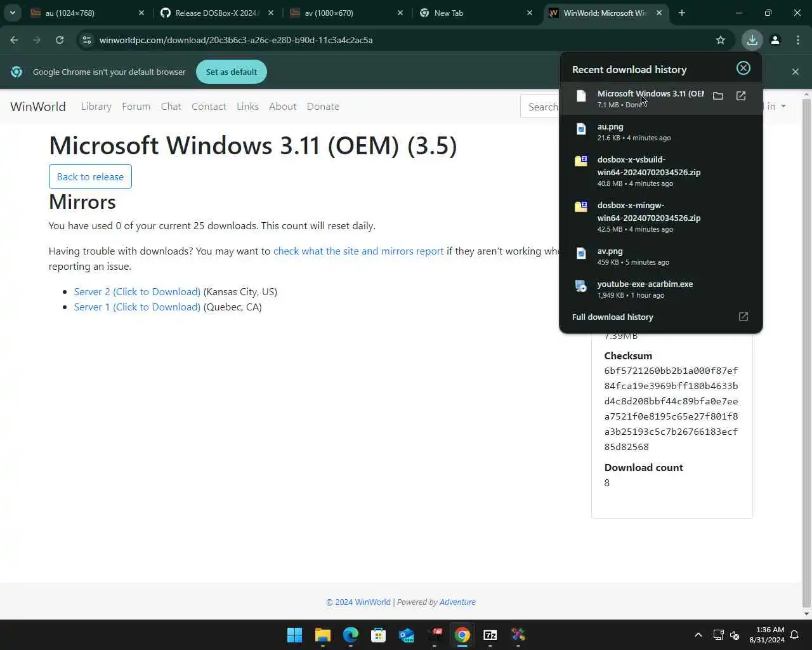Open the Adventure footer link
812x650 pixels.
coord(457,602)
